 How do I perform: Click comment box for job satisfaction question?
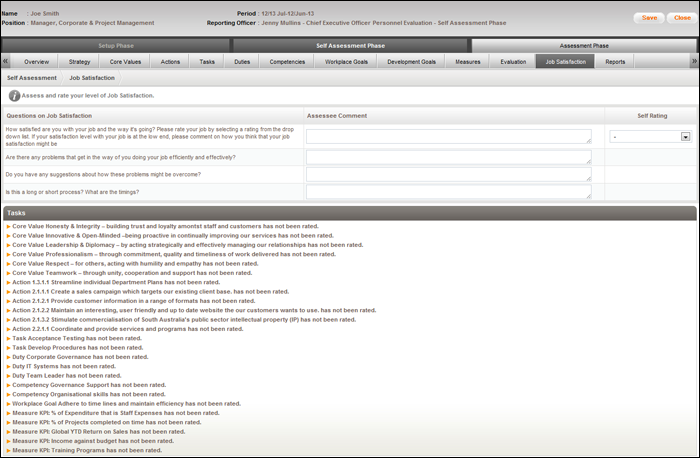coord(449,137)
